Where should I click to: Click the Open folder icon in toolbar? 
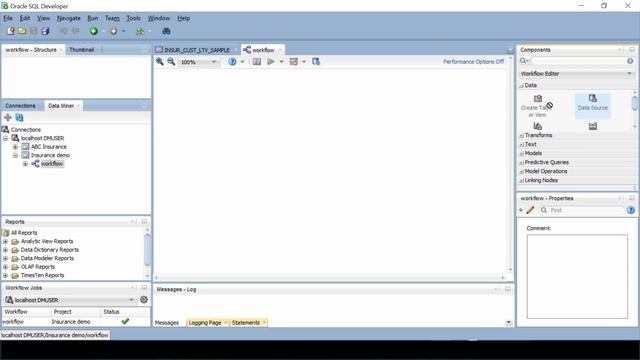pyautogui.click(x=22, y=31)
